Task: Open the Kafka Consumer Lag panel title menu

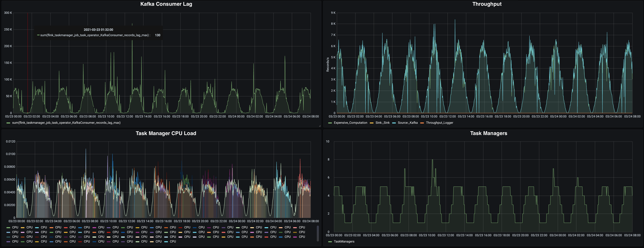Action: point(166,4)
